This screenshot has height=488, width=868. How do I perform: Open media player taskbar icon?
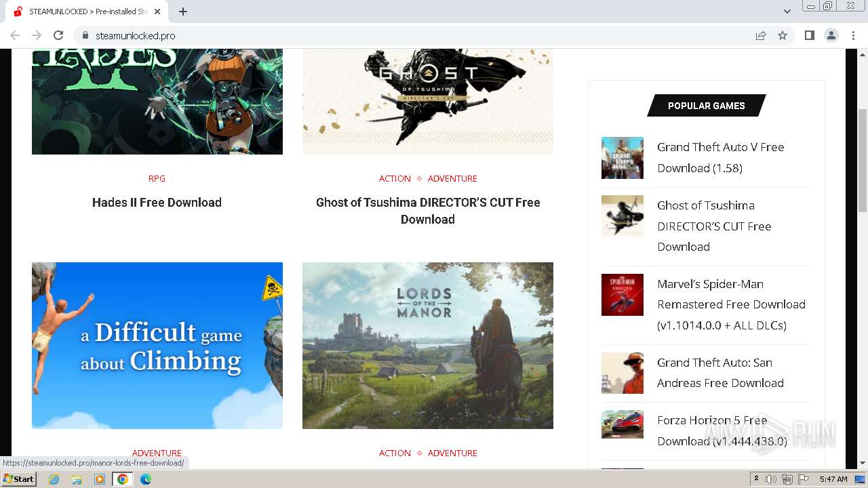[100, 479]
